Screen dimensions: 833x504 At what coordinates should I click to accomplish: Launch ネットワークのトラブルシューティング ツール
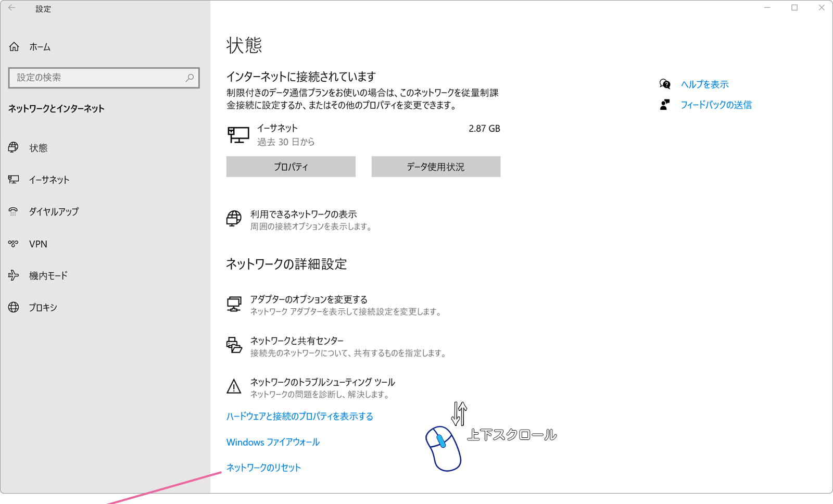tap(322, 382)
